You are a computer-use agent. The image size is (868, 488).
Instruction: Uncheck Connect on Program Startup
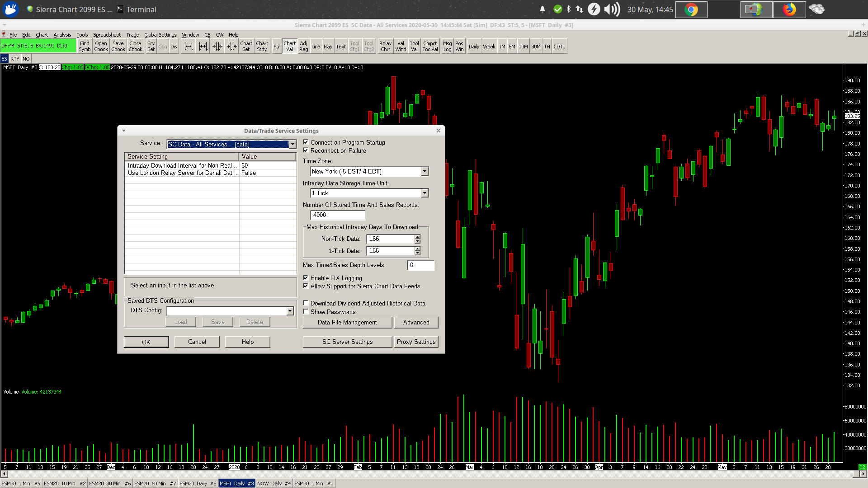(x=306, y=142)
